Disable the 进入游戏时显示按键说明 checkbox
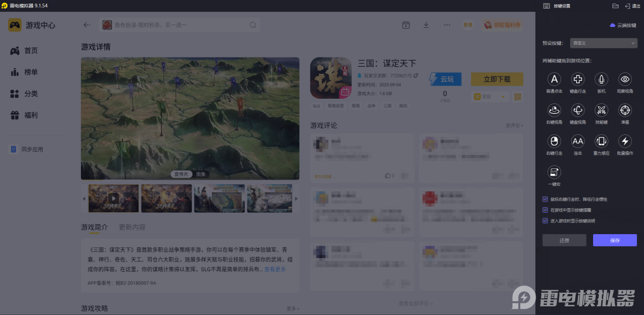The image size is (644, 315). click(546, 221)
